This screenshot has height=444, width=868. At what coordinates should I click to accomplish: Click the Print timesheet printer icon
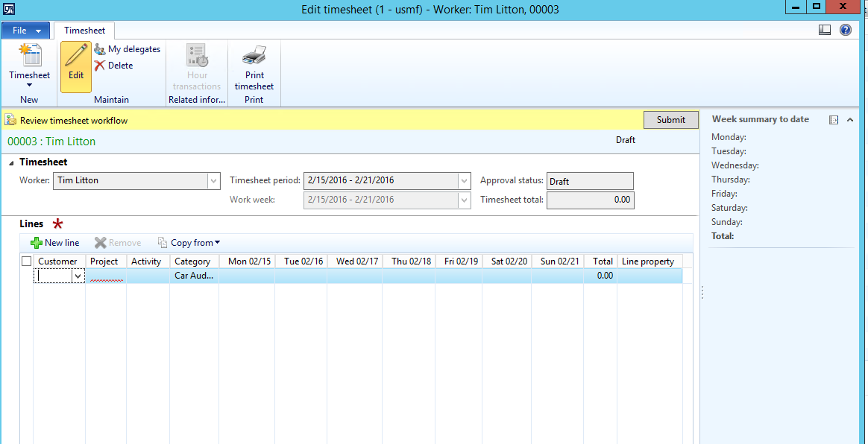coord(254,56)
